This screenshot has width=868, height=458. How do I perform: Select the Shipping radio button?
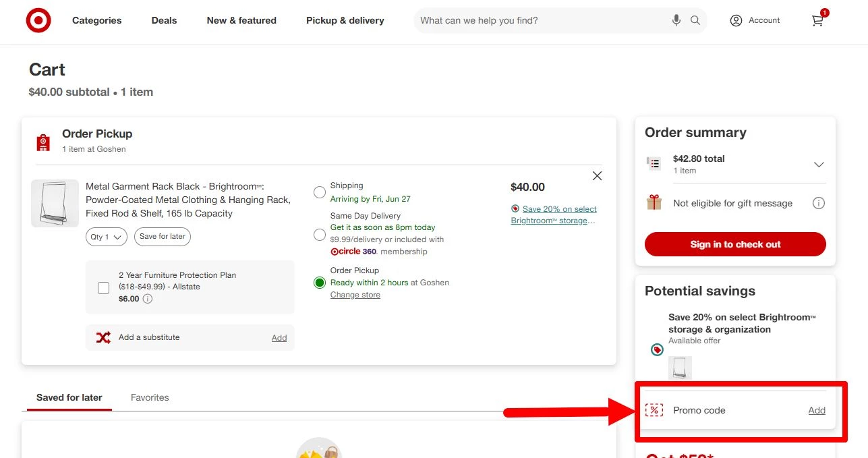click(319, 192)
